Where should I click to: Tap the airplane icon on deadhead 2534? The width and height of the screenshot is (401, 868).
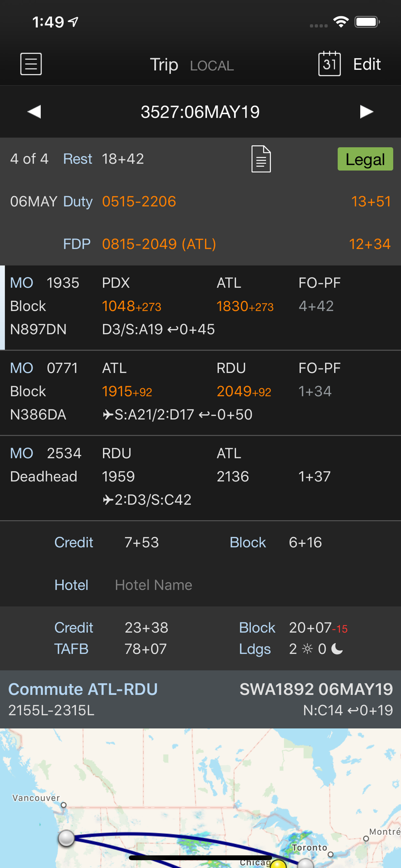pos(108,500)
